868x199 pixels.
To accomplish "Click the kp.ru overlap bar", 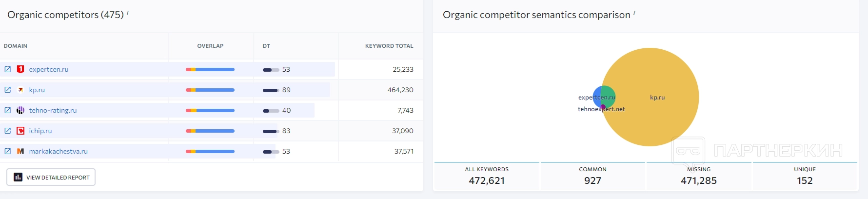I will tap(210, 90).
